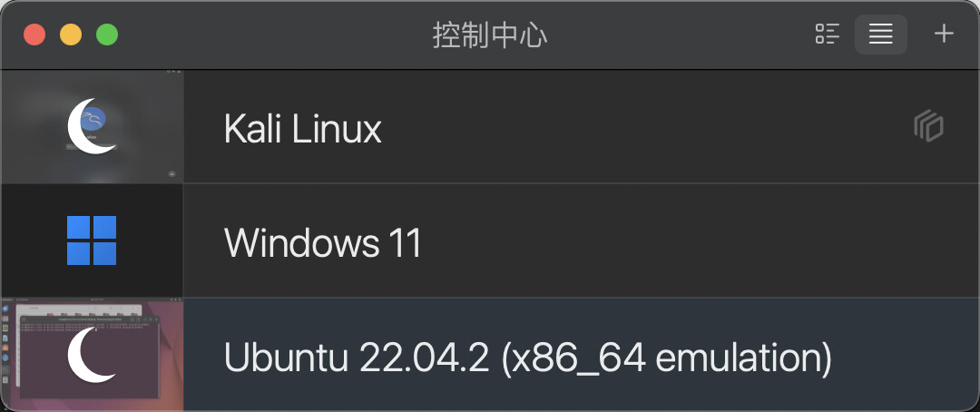This screenshot has height=412, width=980.
Task: Close the 控制中心 window with red button
Action: click(35, 34)
